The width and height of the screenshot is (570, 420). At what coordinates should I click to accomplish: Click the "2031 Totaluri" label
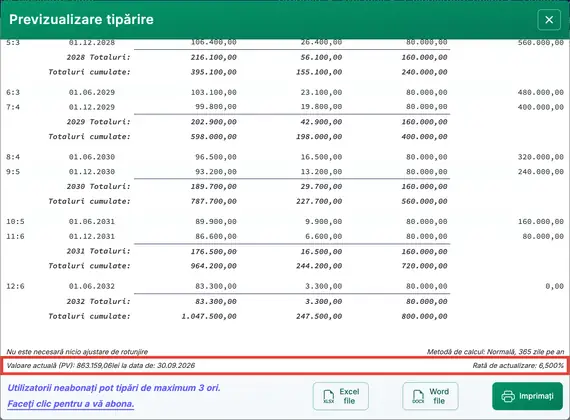point(98,251)
